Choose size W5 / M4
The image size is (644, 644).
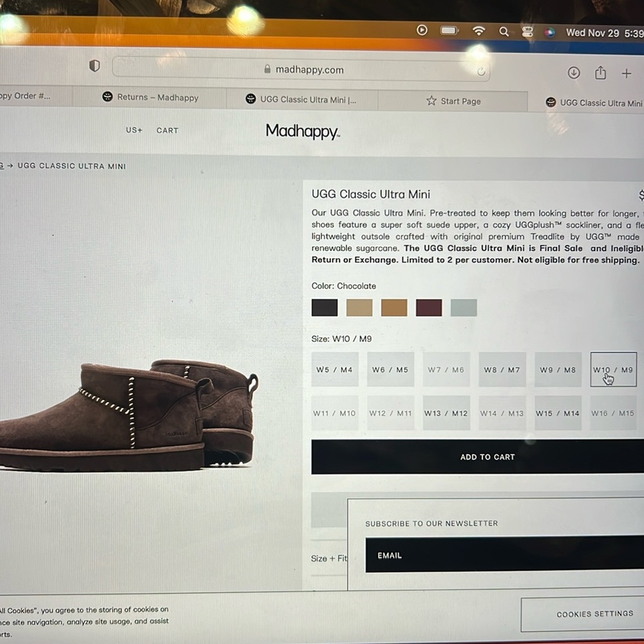335,369
